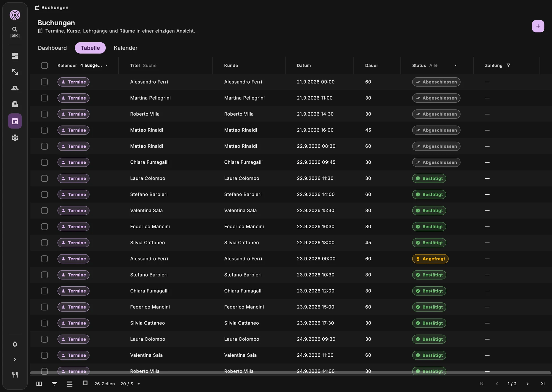Select the Silvia Cattaneo 22.9.2026 row checkbox
Image resolution: width=552 pixels, height=392 pixels.
pos(44,243)
